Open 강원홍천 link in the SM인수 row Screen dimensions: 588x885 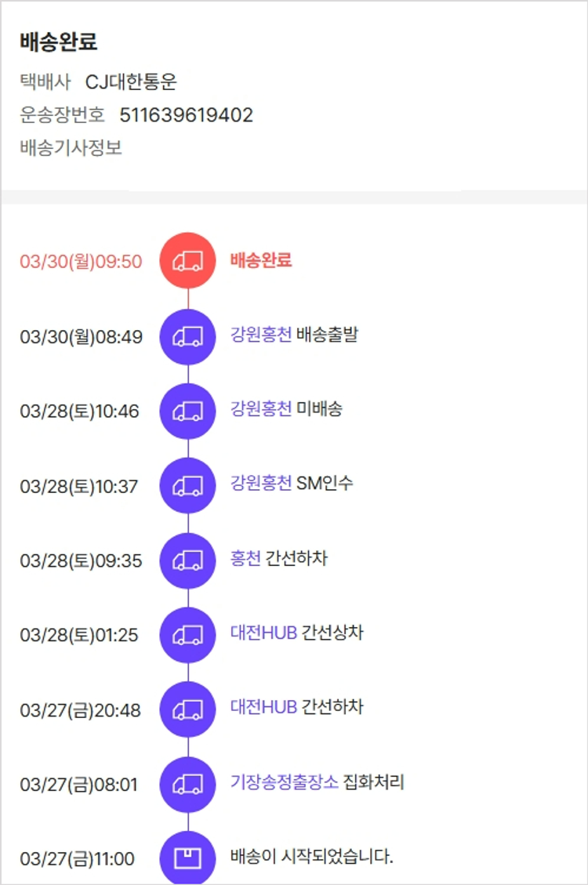coord(261,483)
